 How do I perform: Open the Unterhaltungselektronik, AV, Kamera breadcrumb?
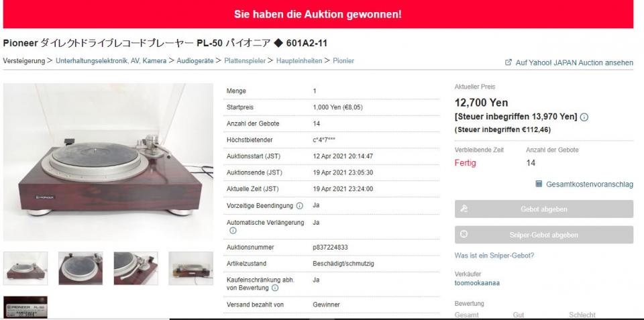[111, 61]
